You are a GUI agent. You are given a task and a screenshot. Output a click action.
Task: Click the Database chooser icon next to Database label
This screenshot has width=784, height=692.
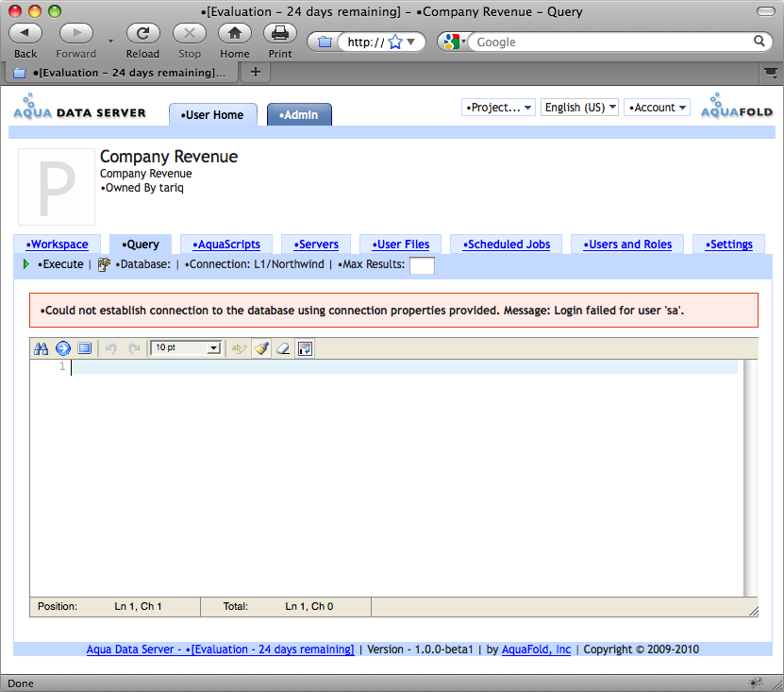tap(104, 264)
